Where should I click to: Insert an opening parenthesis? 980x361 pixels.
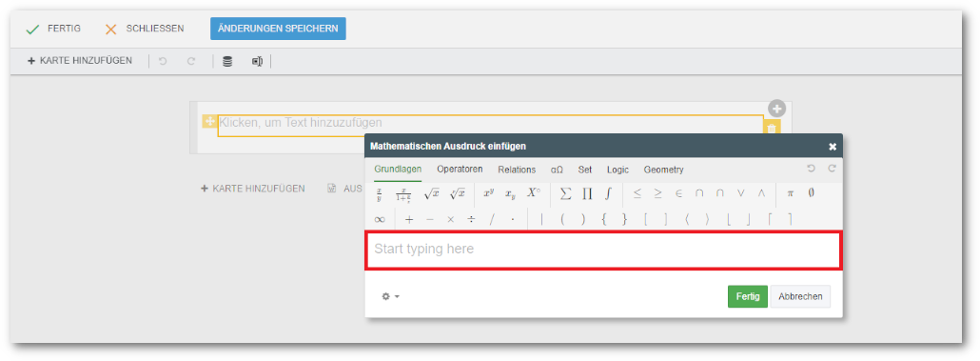click(562, 220)
